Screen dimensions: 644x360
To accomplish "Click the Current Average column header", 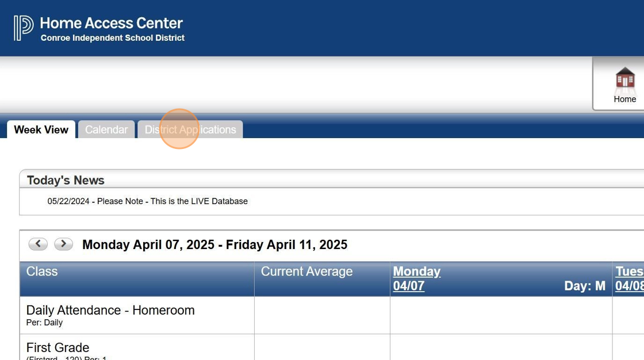I will [x=306, y=271].
